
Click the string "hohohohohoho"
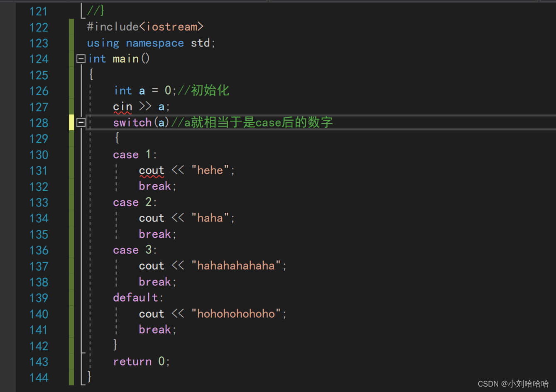[x=236, y=314]
